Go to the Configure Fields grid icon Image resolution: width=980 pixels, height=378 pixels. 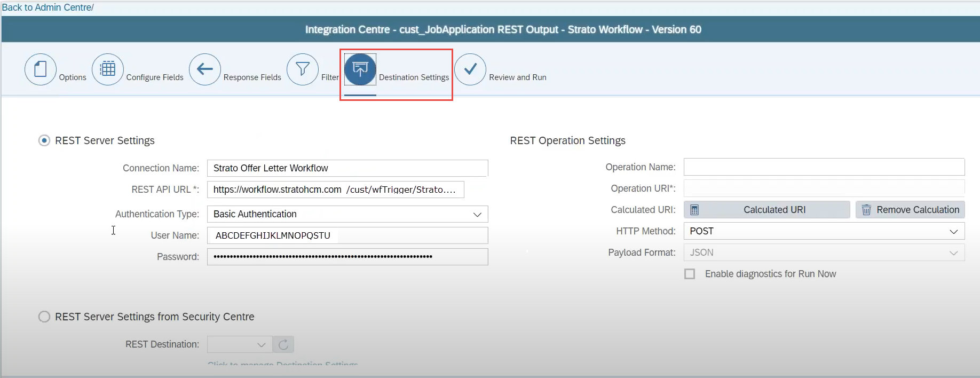pyautogui.click(x=108, y=69)
